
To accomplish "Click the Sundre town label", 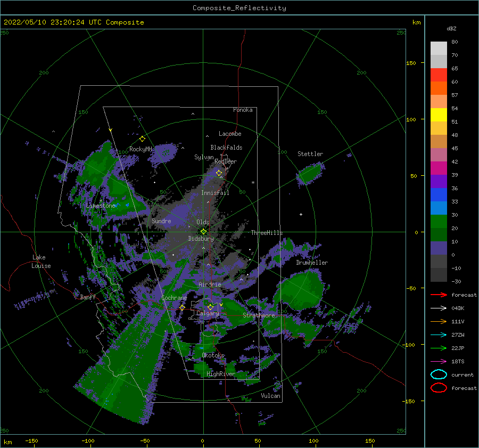I will pos(161,221).
